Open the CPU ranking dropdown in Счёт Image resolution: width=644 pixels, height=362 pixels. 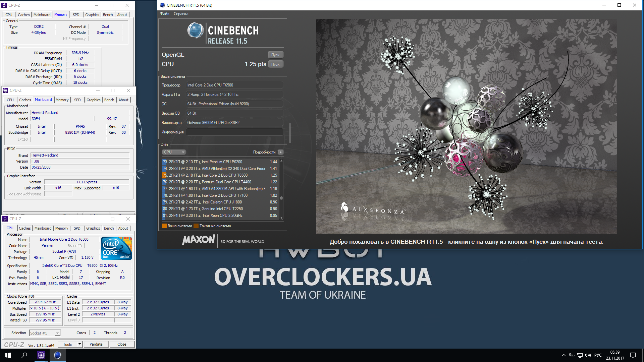click(174, 152)
